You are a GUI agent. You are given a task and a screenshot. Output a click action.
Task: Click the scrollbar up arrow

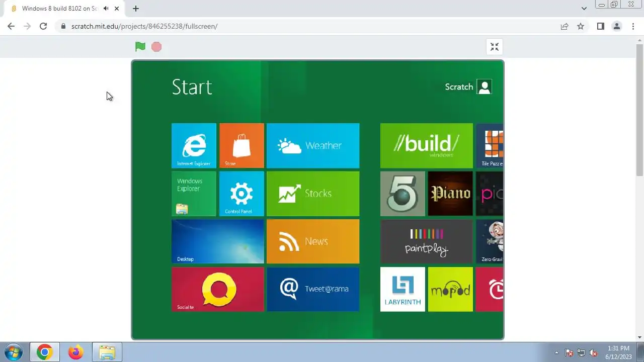tap(639, 40)
